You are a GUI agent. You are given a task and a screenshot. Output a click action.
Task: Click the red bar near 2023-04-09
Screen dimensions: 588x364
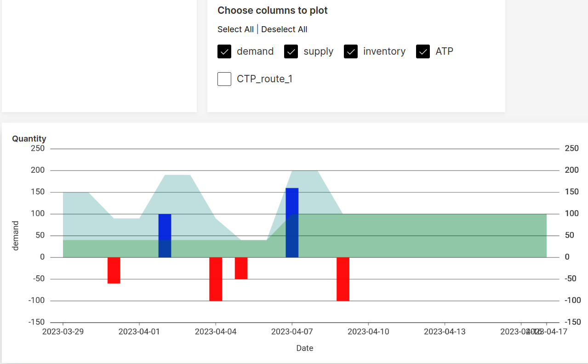click(343, 278)
